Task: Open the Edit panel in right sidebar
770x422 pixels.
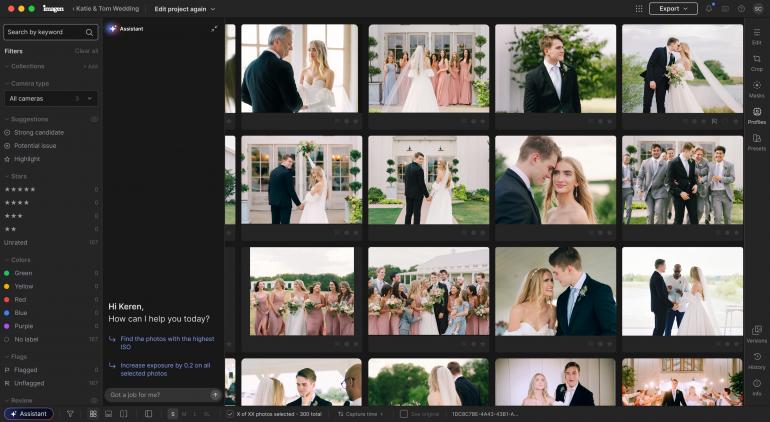Action: pos(757,36)
